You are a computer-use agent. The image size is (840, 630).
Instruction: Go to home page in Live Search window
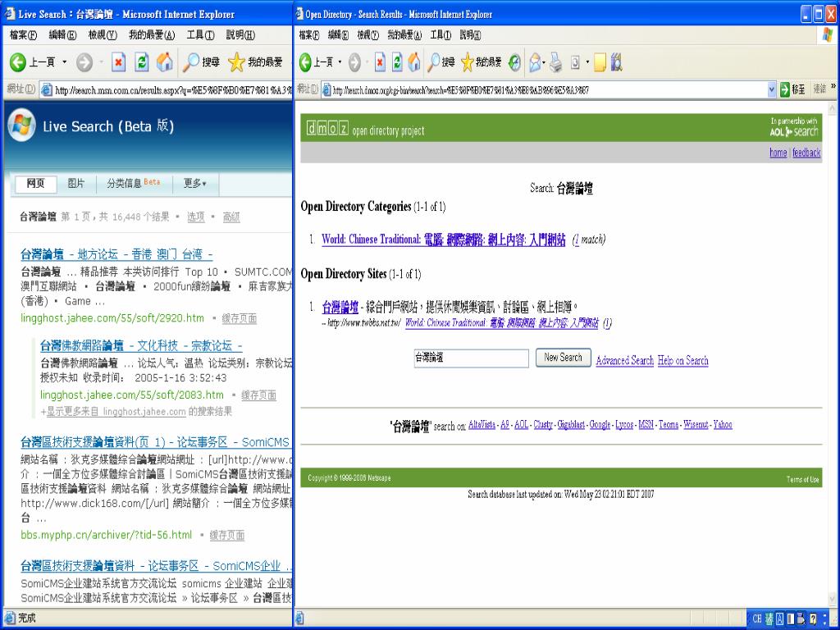(164, 62)
